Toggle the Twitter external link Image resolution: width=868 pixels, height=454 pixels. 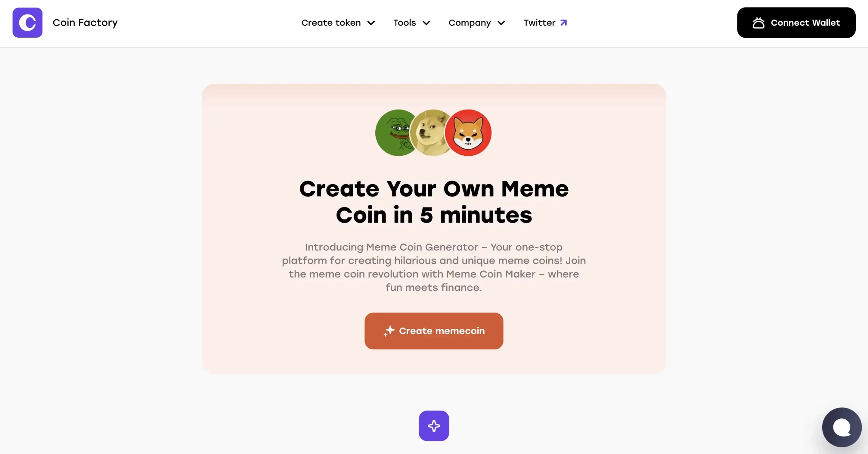tap(545, 22)
